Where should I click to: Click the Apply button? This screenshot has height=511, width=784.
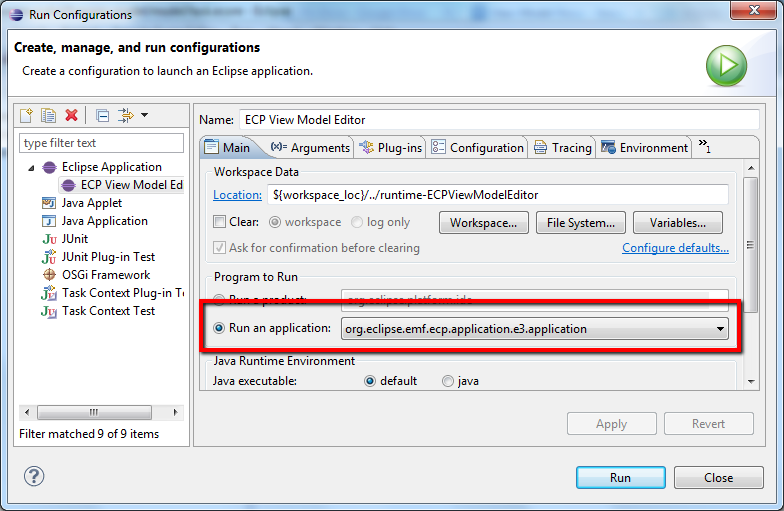(x=612, y=424)
